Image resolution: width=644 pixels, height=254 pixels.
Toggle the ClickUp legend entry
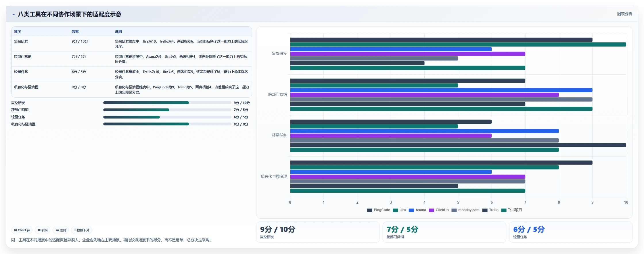coord(439,210)
